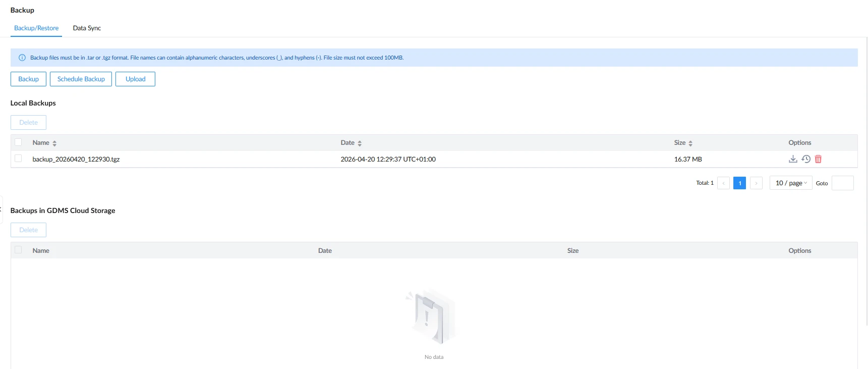Go to next page arrow
This screenshot has width=868, height=369.
(x=756, y=183)
